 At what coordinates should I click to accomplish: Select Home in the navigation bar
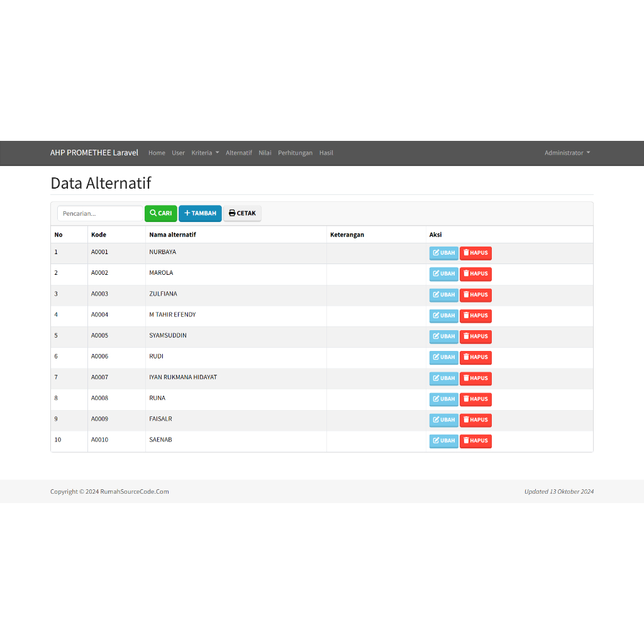tap(157, 153)
